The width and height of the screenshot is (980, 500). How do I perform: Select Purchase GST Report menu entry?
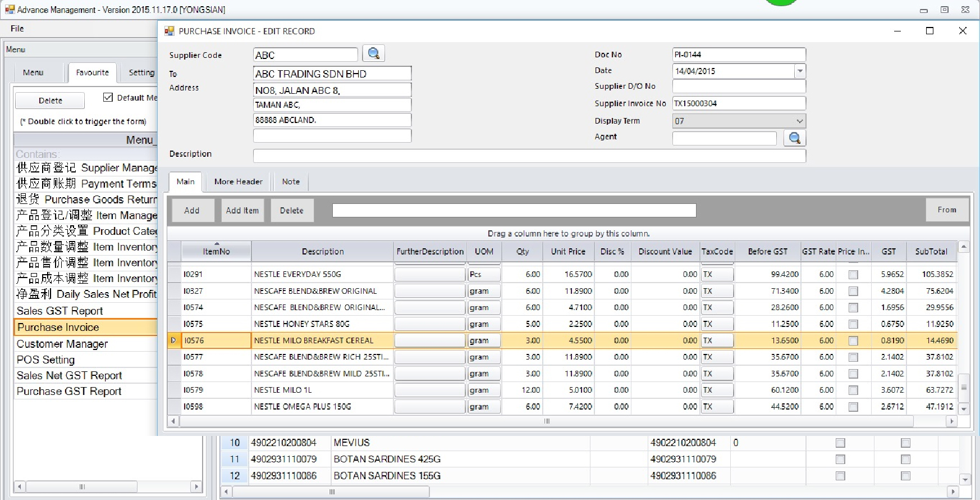coord(86,391)
